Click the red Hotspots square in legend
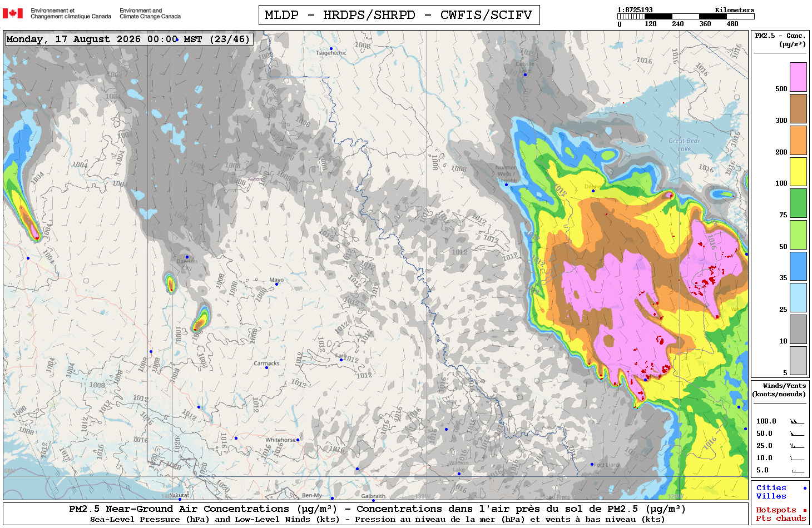Viewport: 812px width, 528px height. tap(804, 510)
